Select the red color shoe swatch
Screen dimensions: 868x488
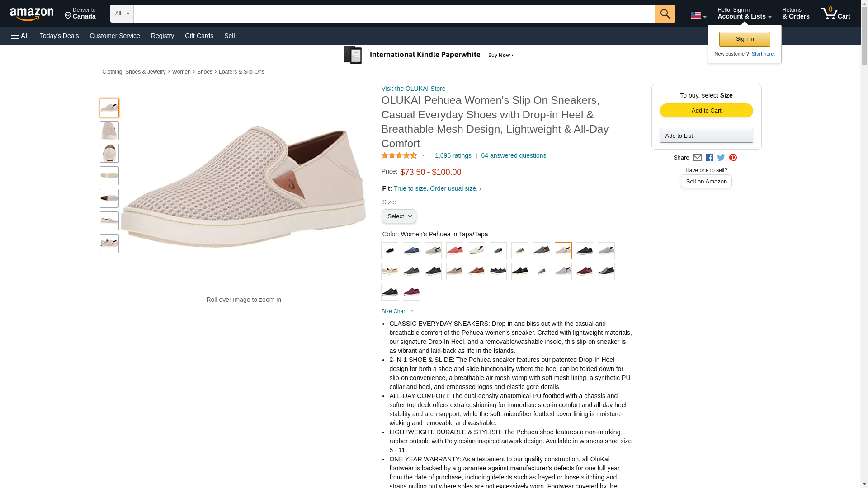[x=454, y=251]
